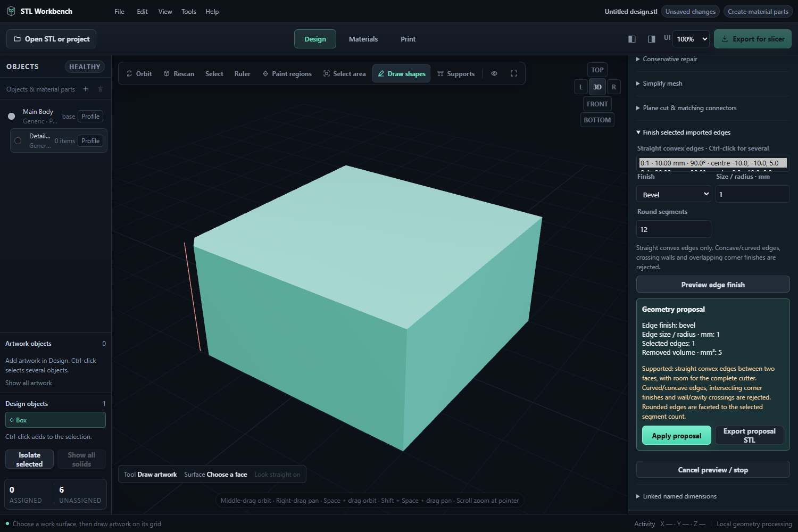Toggle the left panel layout icon
Image resolution: width=798 pixels, height=532 pixels.
click(x=632, y=39)
